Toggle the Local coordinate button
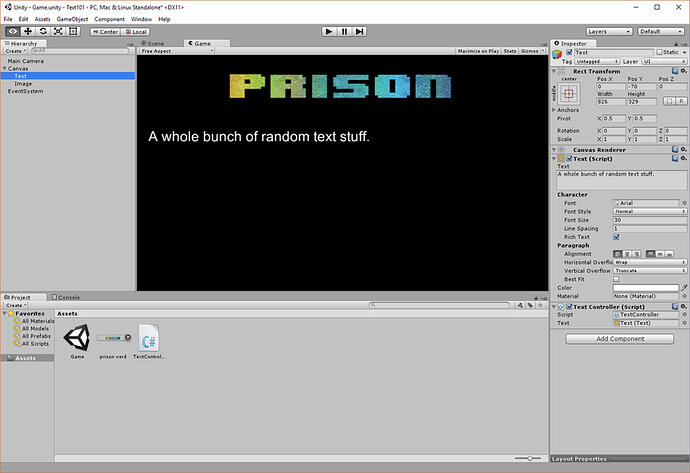690x473 pixels. tap(135, 32)
